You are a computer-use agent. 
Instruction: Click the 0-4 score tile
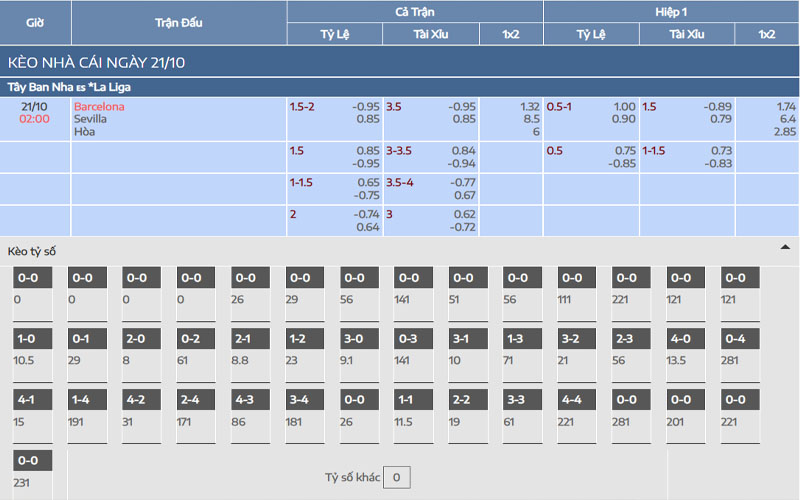click(734, 339)
